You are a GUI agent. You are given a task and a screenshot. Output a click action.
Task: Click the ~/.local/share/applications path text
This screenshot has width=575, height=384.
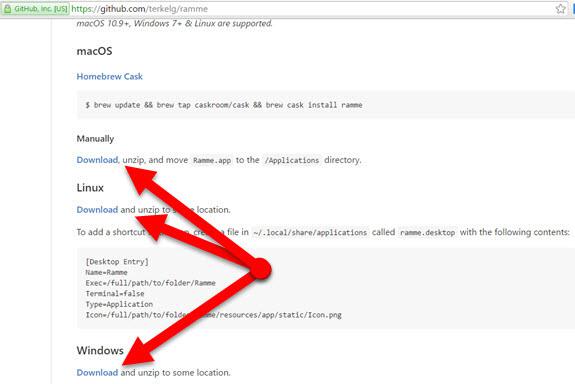point(310,233)
